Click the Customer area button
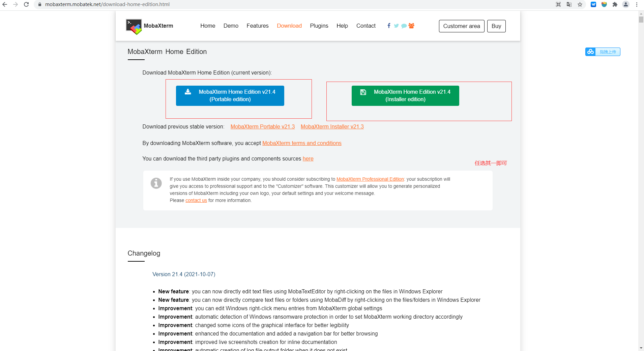The height and width of the screenshot is (351, 644). pos(462,26)
